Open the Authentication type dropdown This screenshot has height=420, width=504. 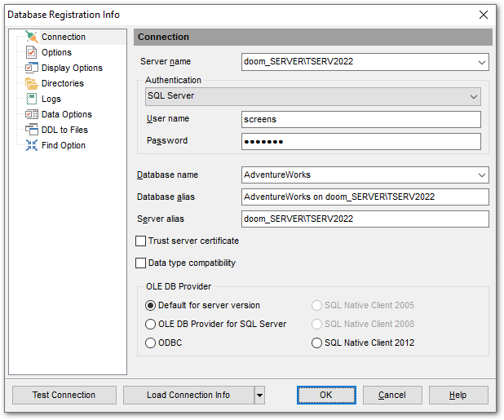click(474, 96)
